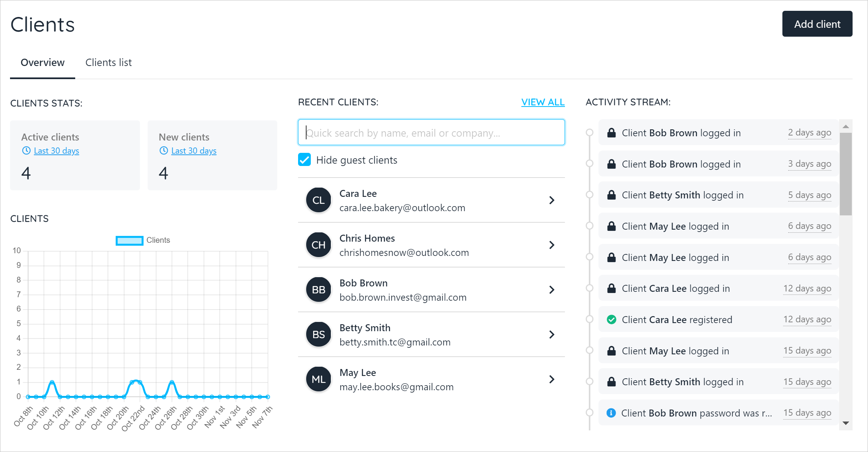This screenshot has height=452, width=868.
Task: Click the BB avatar for Bob Brown
Action: coord(318,289)
